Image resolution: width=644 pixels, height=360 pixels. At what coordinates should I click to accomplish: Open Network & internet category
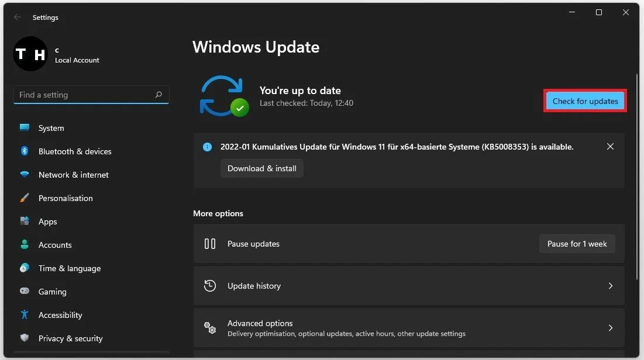[x=91, y=175]
